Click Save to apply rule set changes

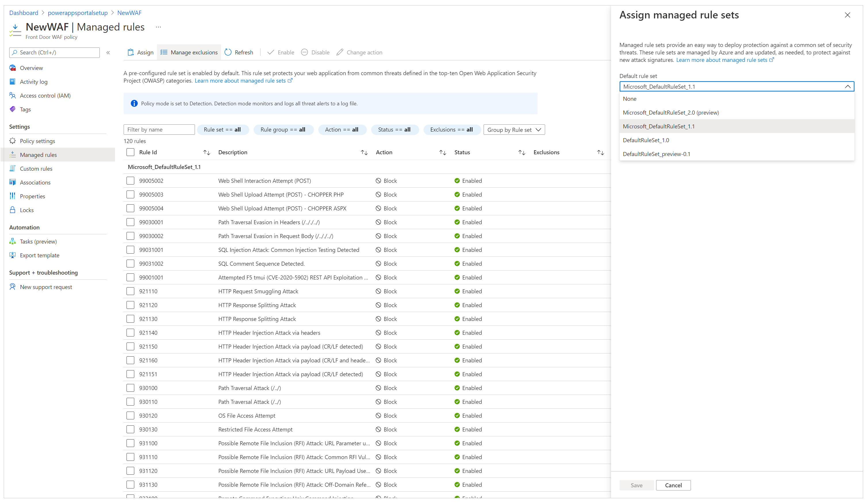(636, 485)
